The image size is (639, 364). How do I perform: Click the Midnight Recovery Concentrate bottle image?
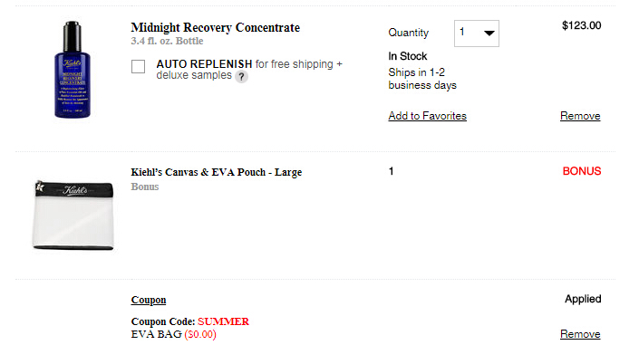click(x=75, y=72)
